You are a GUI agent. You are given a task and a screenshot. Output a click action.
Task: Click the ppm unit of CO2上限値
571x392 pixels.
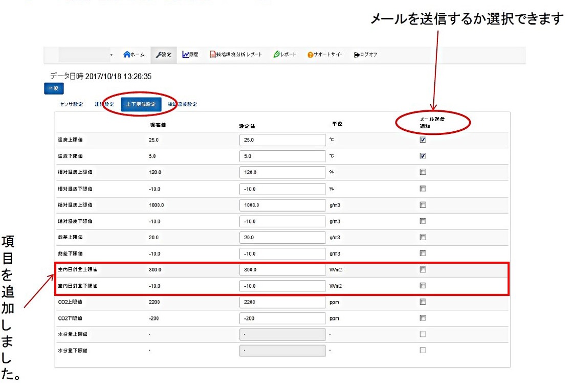(x=334, y=302)
